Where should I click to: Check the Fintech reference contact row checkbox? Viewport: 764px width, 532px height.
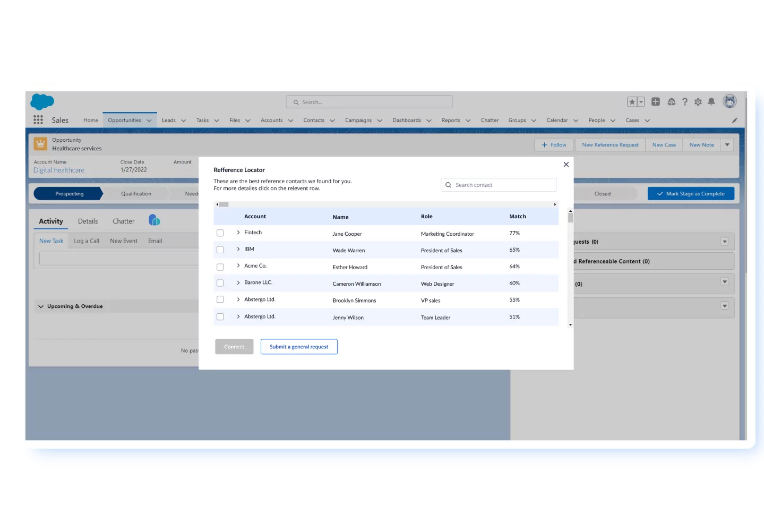pyautogui.click(x=220, y=233)
